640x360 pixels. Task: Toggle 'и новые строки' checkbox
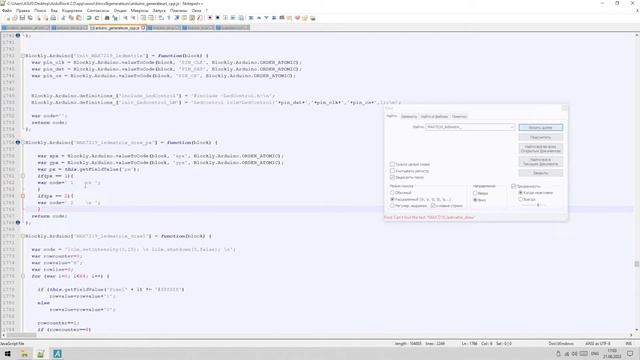[x=433, y=206]
